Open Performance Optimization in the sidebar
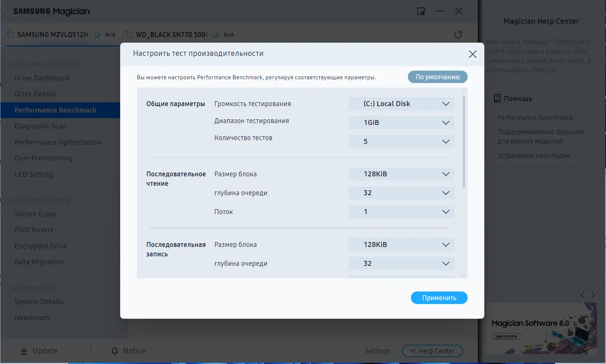This screenshot has height=364, width=606. (58, 142)
